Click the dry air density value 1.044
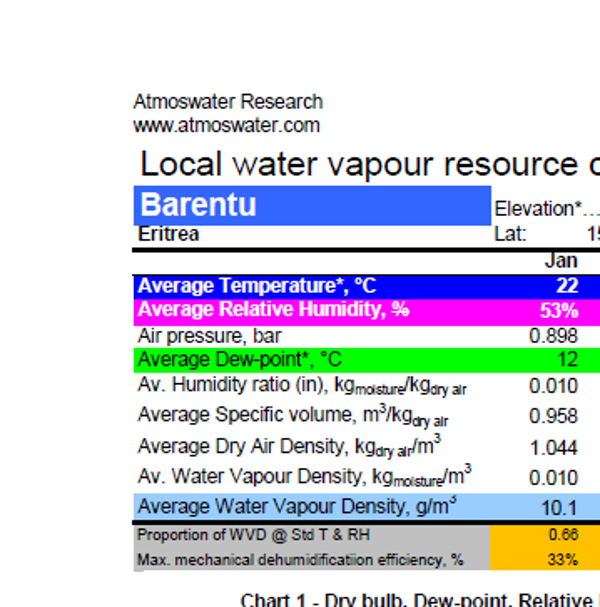 (x=553, y=447)
